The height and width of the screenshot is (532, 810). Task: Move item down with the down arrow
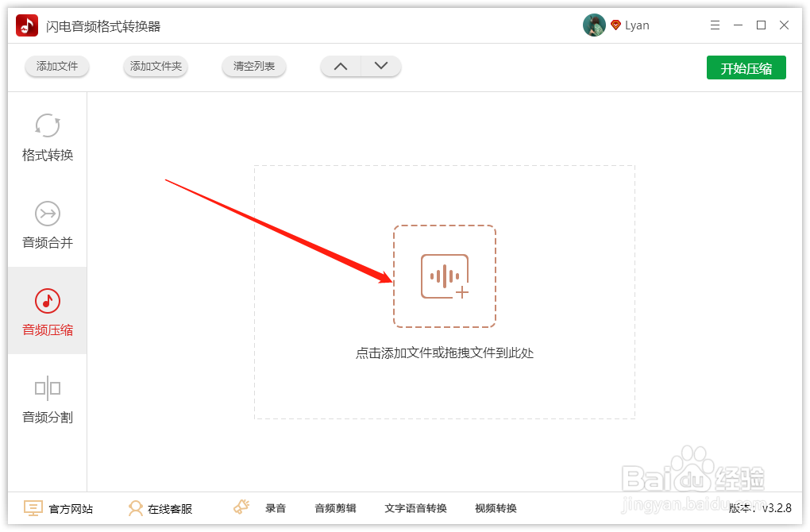coord(381,66)
